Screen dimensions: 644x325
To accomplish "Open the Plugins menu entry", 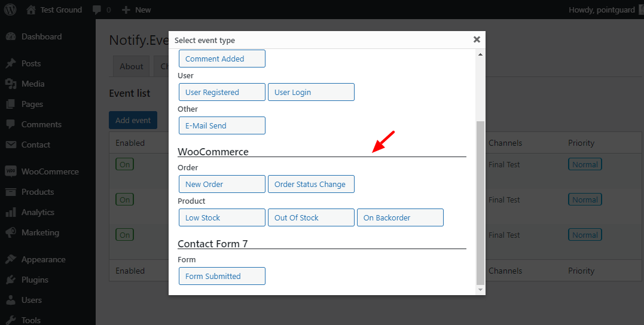I will pyautogui.click(x=35, y=280).
